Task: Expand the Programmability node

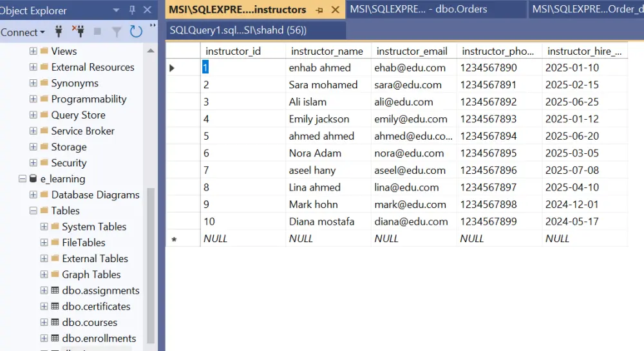Action: (x=33, y=99)
